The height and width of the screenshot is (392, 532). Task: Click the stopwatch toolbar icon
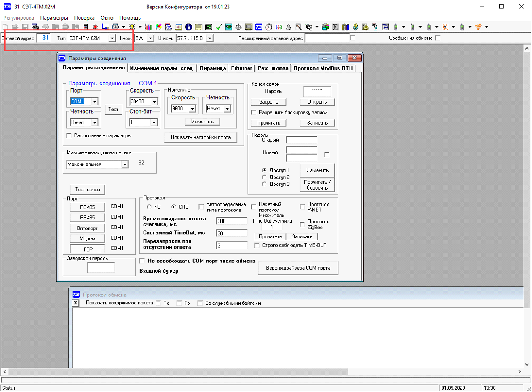(269, 27)
